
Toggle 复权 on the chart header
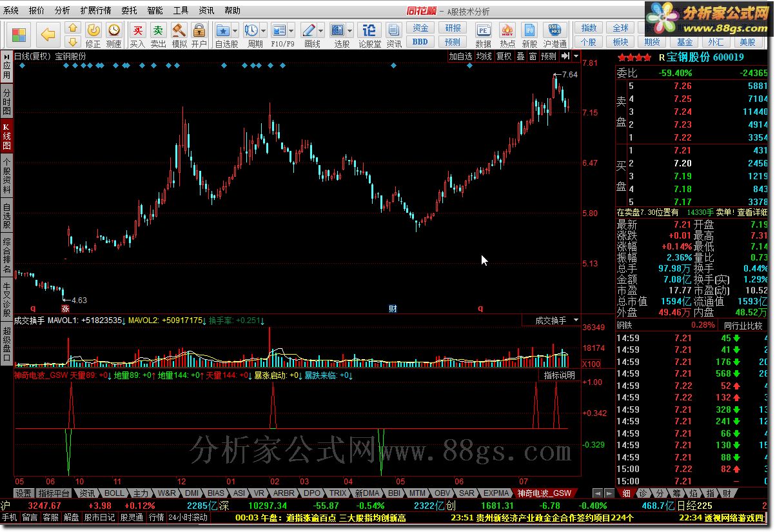504,56
